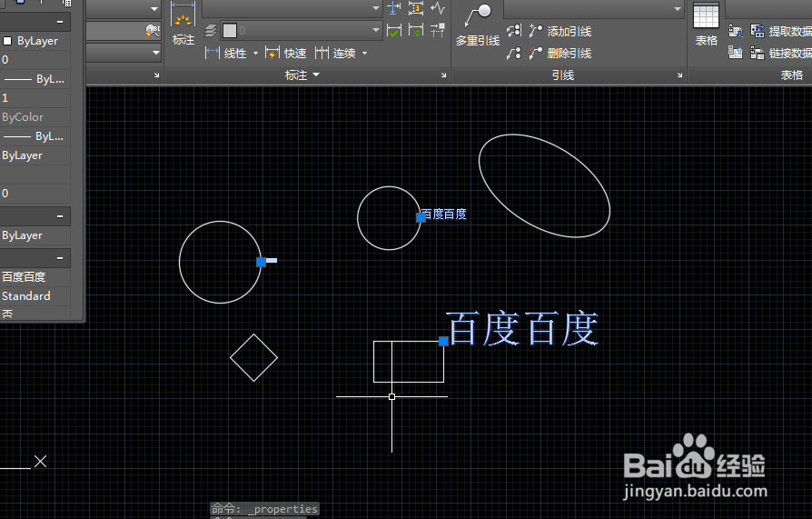Open the text height dropdown below find text
812x519 pixels.
[155, 53]
